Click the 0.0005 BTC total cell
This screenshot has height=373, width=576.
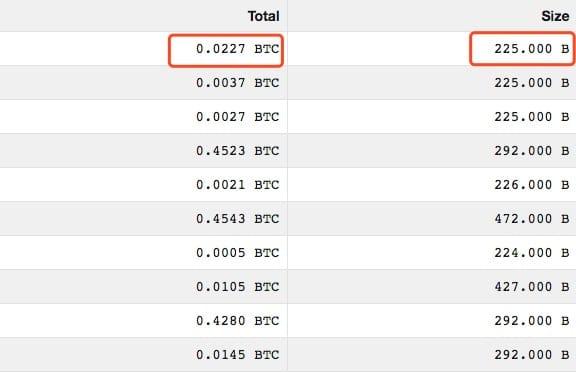click(238, 253)
